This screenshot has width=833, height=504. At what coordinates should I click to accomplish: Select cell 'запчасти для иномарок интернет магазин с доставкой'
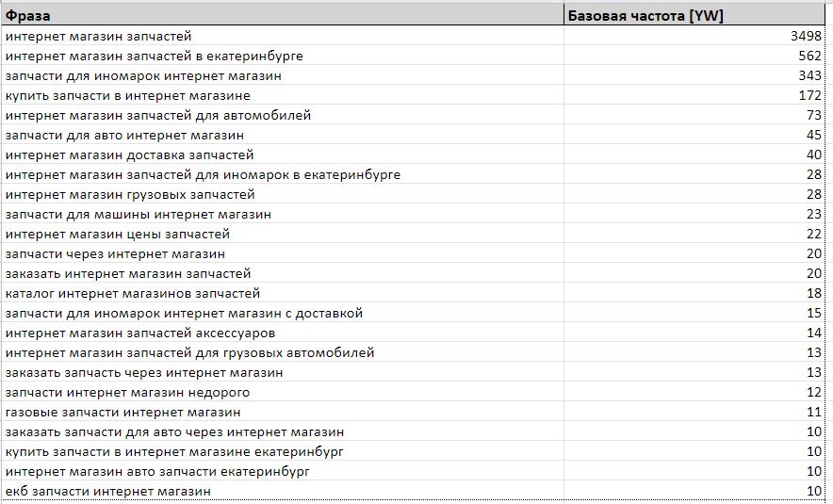tap(282, 313)
